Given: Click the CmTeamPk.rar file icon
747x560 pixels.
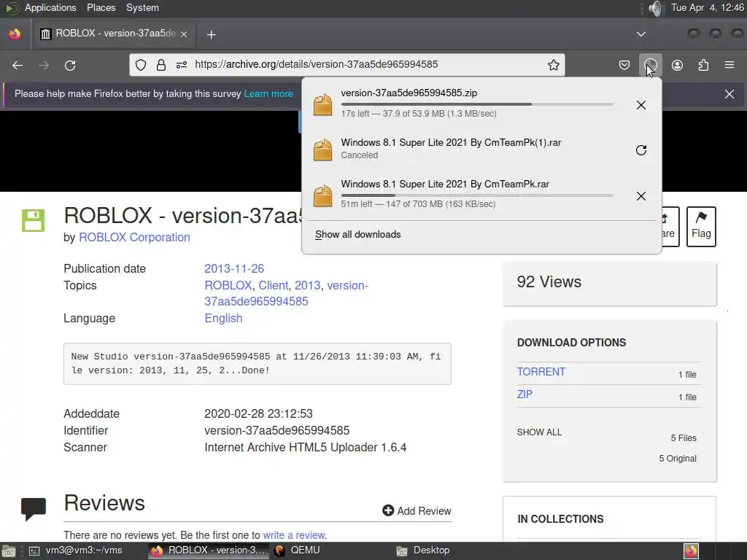Looking at the screenshot, I should click(x=322, y=195).
